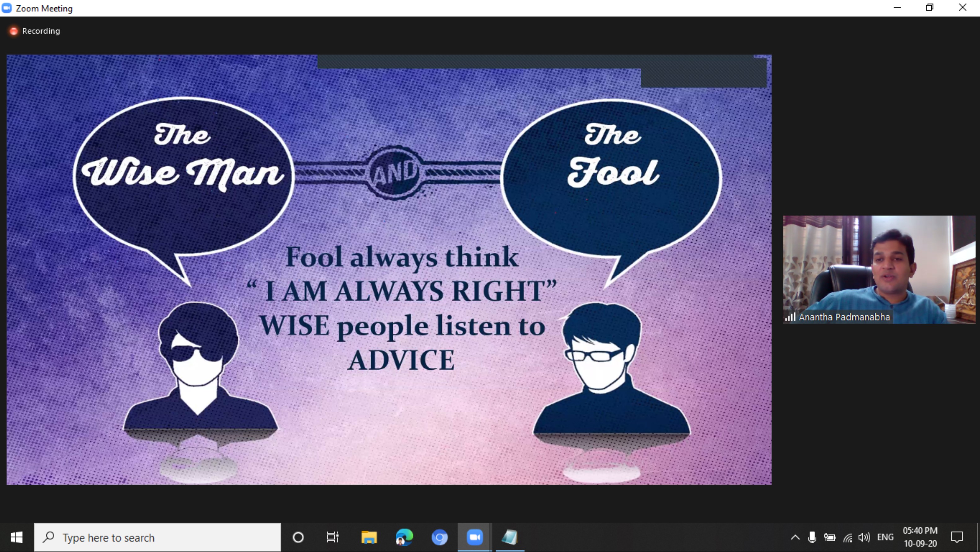Restore down the Zoom Meeting window

(929, 8)
